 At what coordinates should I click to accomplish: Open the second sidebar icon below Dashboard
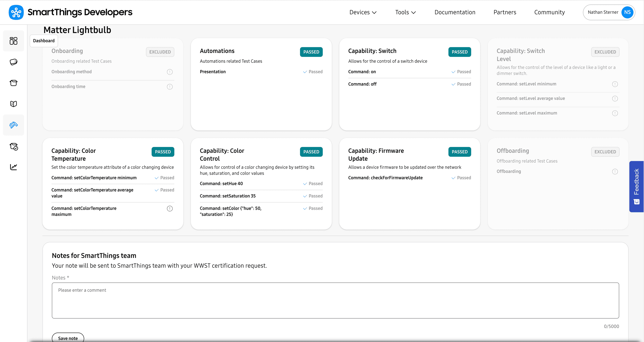[x=14, y=62]
